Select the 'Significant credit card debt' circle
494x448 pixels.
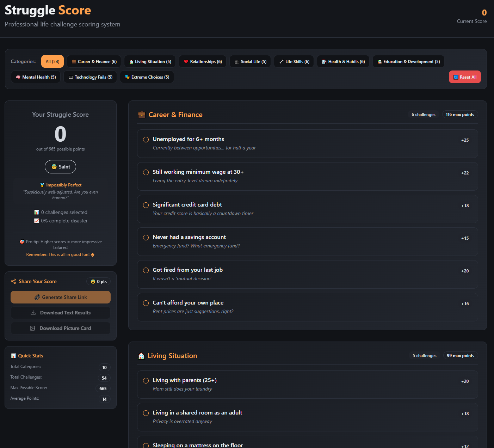coord(146,205)
